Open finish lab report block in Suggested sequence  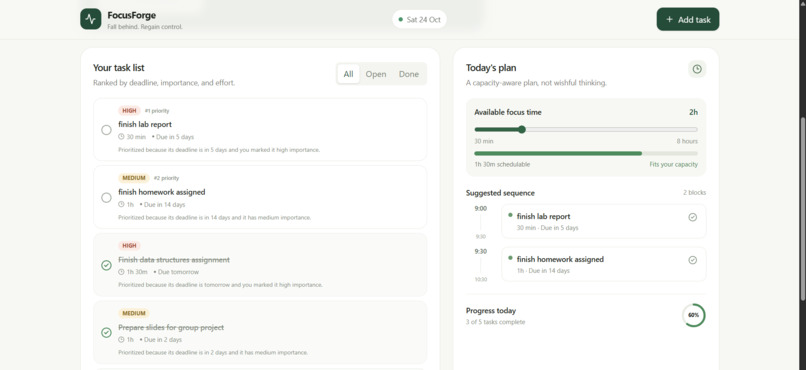(603, 221)
